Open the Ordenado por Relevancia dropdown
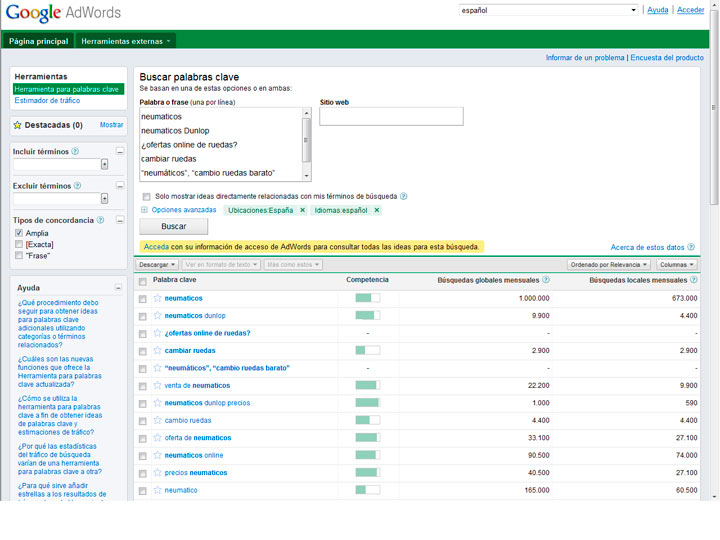 [609, 265]
